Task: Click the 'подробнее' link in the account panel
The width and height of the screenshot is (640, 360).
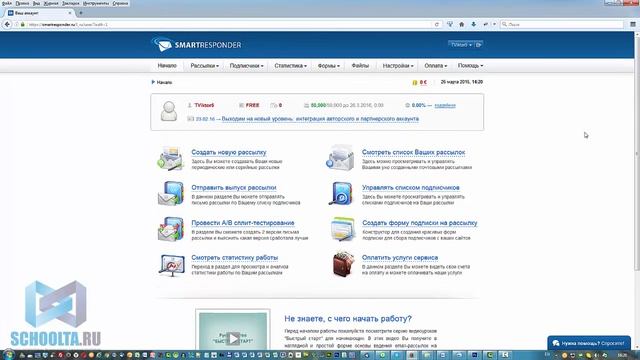Action: [x=445, y=106]
